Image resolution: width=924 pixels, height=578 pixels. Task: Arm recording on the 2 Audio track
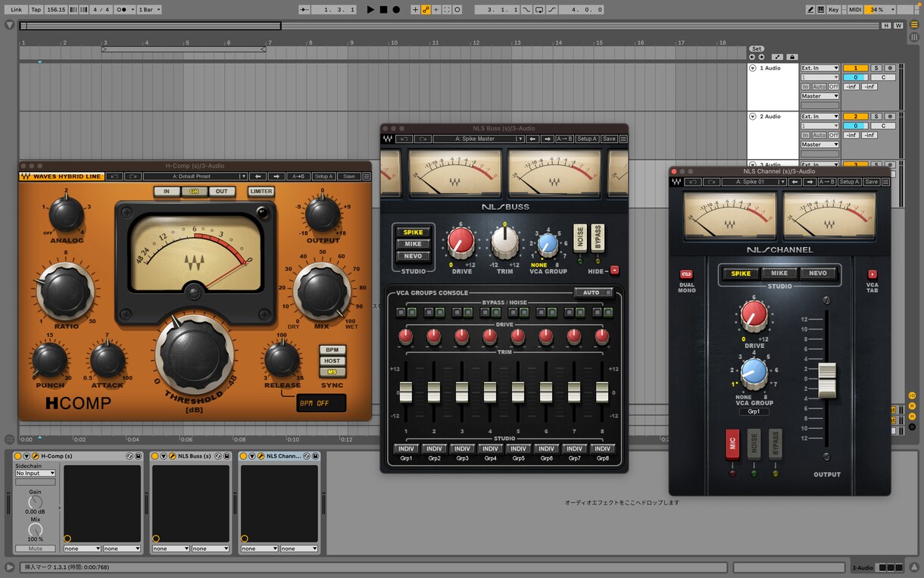(x=890, y=117)
